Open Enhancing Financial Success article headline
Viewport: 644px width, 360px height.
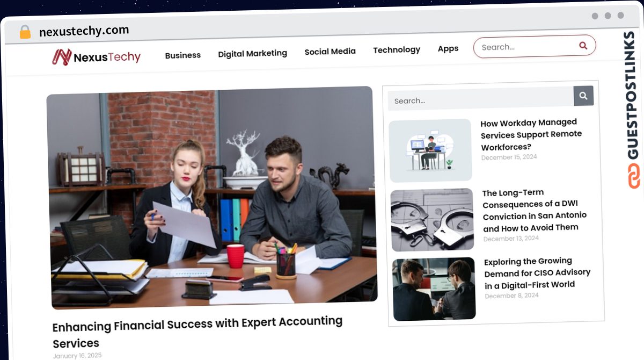pos(197,333)
